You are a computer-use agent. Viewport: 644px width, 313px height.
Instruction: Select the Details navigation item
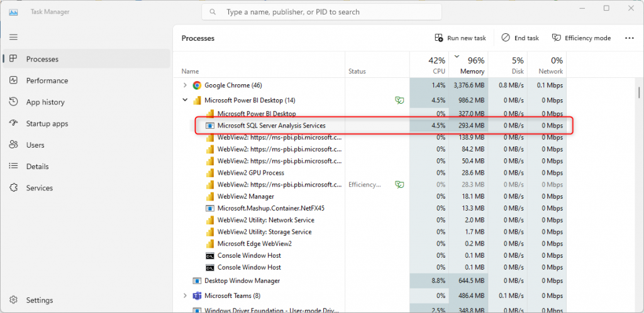tap(37, 167)
